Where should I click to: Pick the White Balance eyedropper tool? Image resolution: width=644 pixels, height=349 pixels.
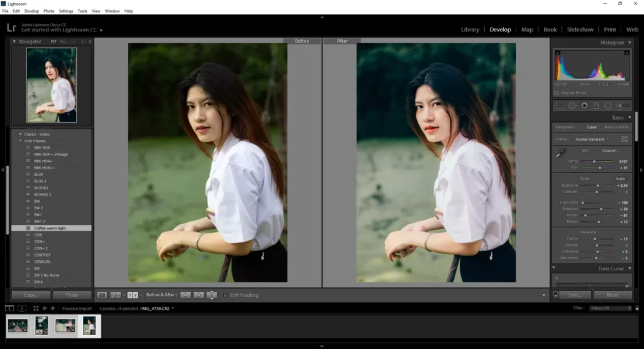560,152
